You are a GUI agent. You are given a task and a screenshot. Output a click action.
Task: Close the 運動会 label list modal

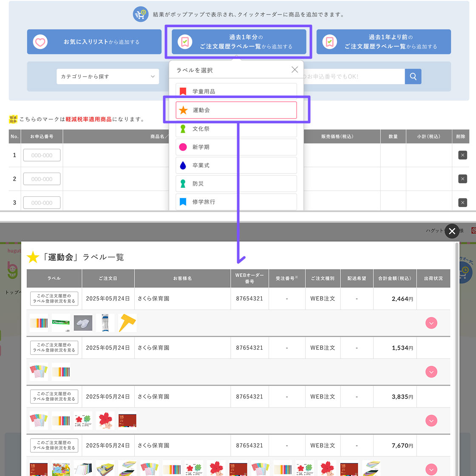click(452, 231)
